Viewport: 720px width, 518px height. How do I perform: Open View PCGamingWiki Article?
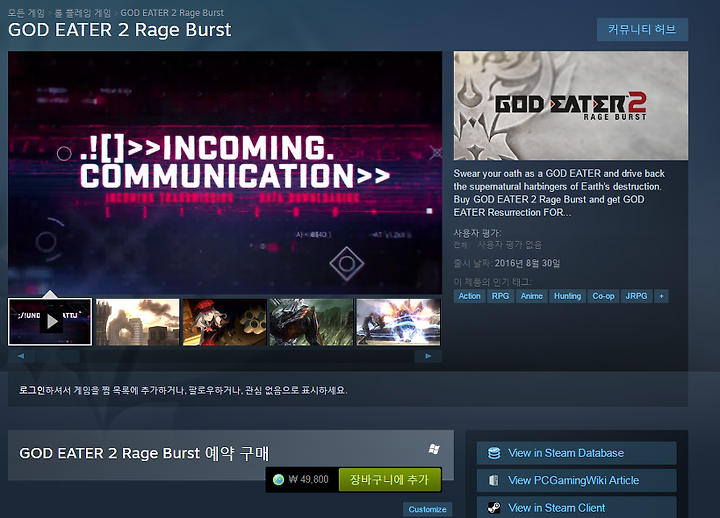click(576, 480)
